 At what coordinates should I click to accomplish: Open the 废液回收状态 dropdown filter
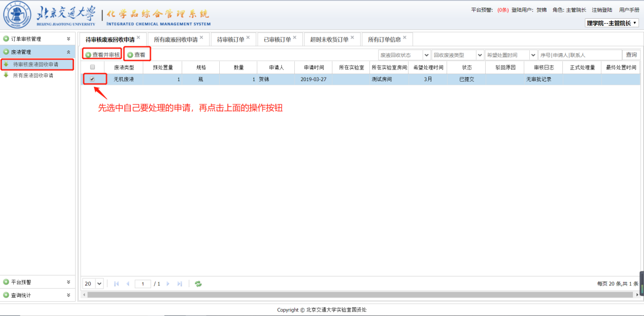[x=404, y=55]
